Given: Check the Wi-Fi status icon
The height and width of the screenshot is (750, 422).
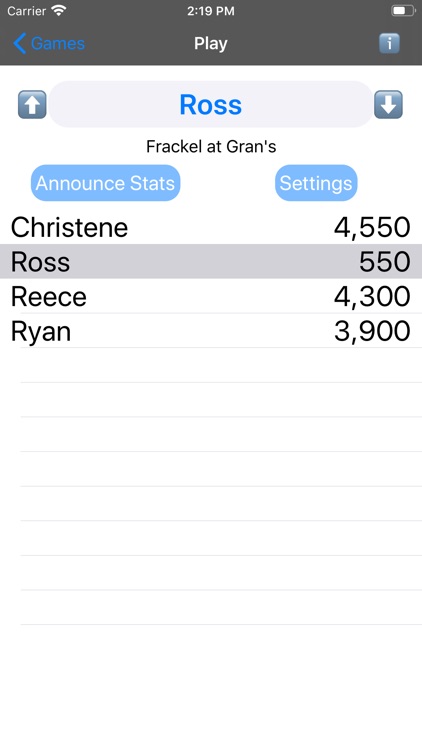Looking at the screenshot, I should tap(59, 11).
